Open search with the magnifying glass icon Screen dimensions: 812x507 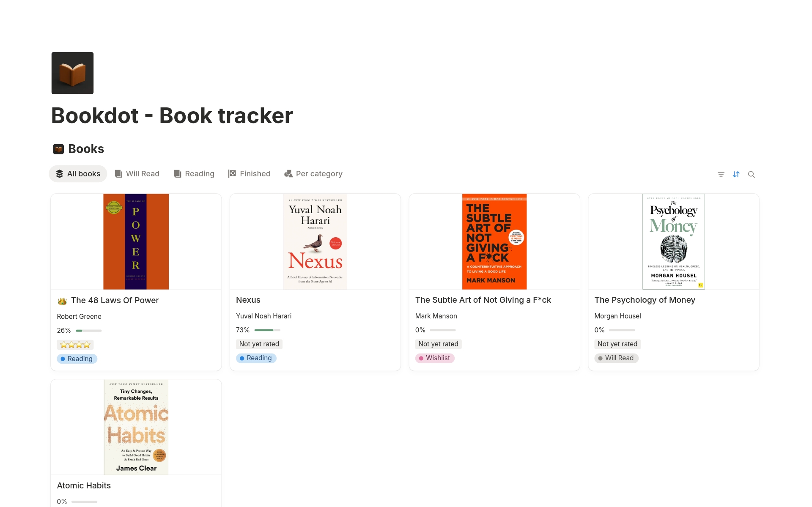coord(752,174)
